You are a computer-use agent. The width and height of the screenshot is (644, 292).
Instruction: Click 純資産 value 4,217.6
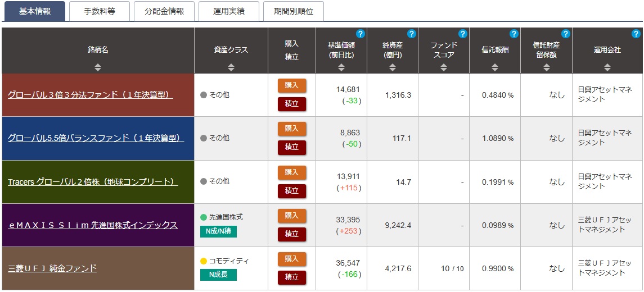click(398, 269)
